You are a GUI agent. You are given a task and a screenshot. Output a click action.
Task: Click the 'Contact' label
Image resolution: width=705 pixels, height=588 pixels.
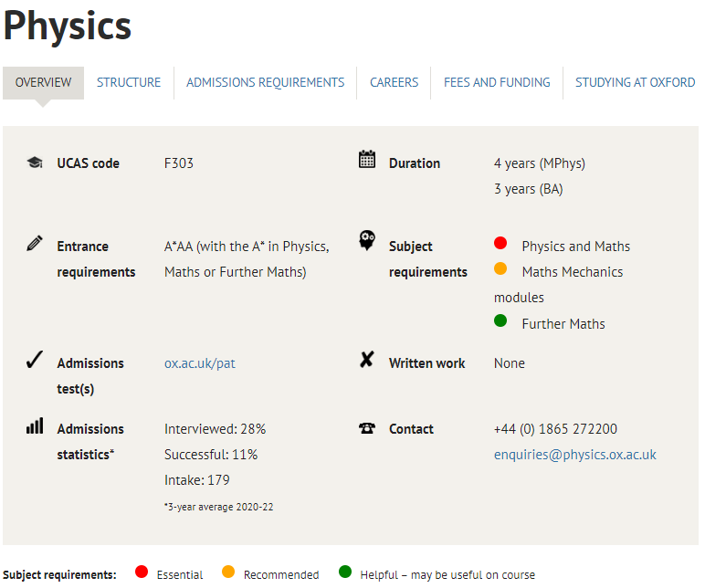pyautogui.click(x=411, y=429)
